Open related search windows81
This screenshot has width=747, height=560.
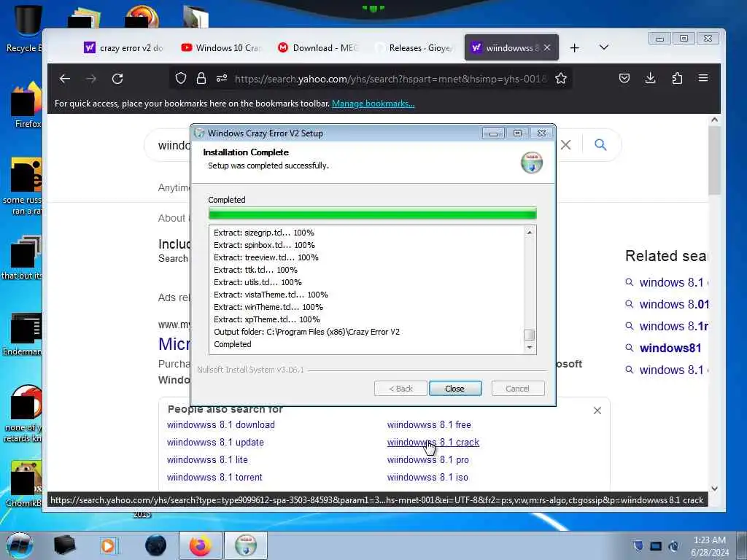pos(670,348)
